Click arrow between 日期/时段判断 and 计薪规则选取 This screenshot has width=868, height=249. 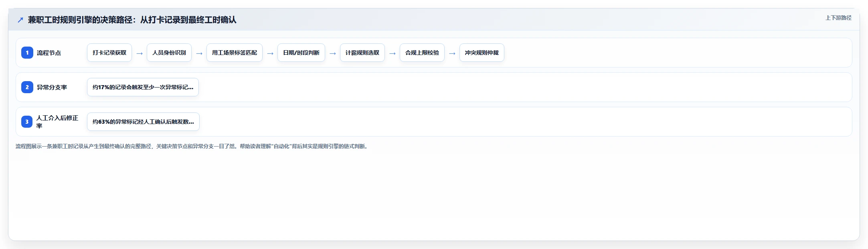click(x=333, y=53)
